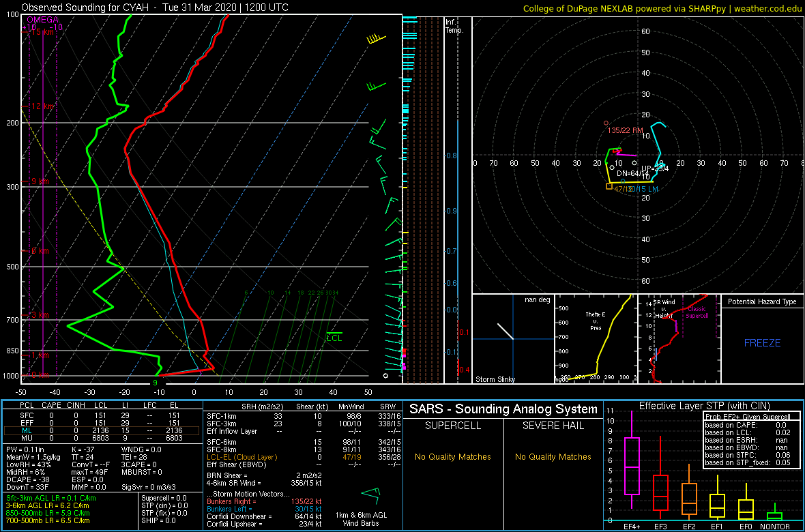Click the green LCL marker on skew-T

[334, 338]
